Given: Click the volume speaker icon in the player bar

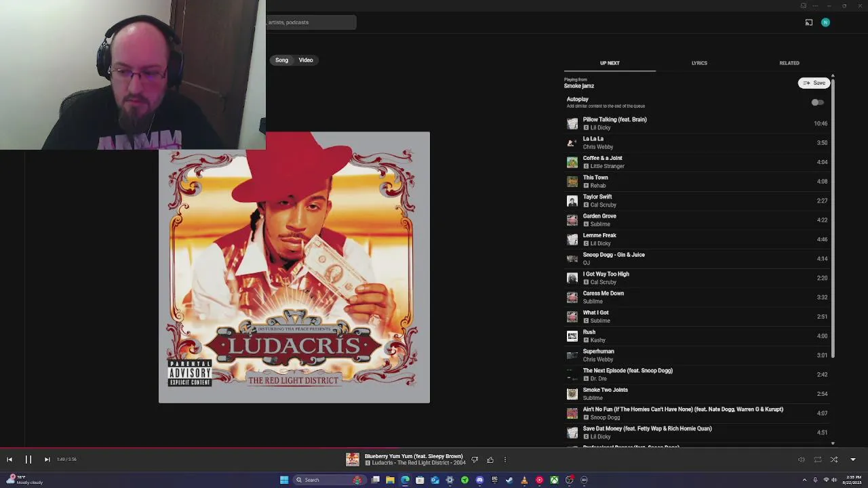Looking at the screenshot, I should [x=802, y=460].
